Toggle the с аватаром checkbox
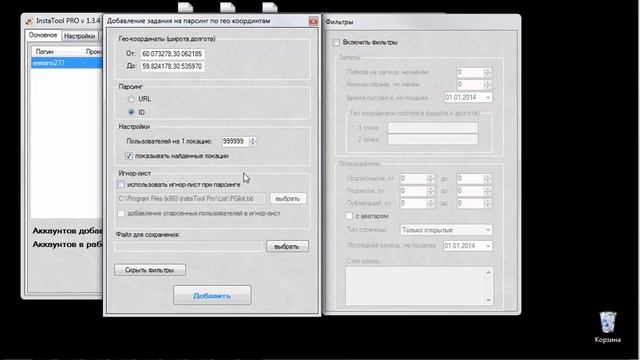This screenshot has width=640, height=360. 349,216
